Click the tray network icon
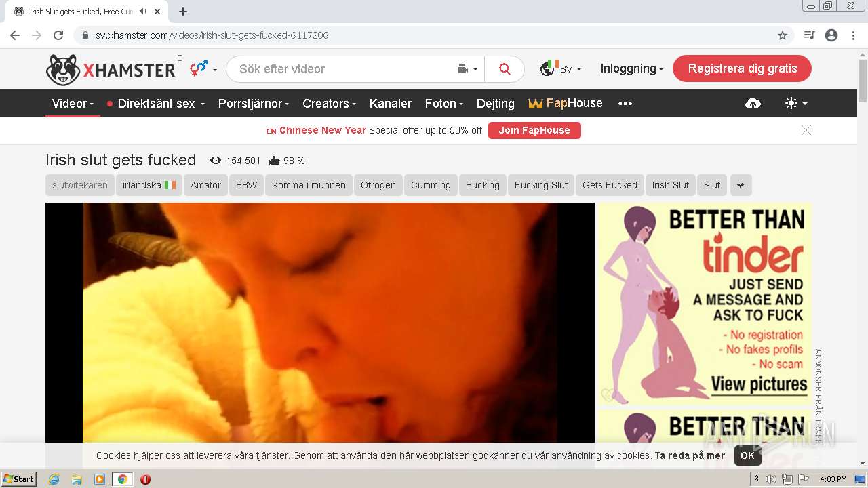 pos(787,479)
